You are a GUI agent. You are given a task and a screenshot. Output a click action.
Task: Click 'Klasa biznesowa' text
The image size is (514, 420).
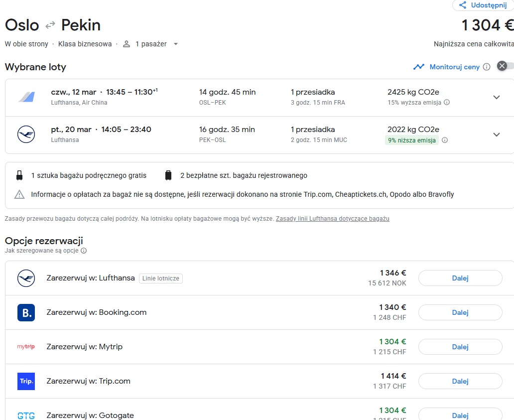coord(85,44)
